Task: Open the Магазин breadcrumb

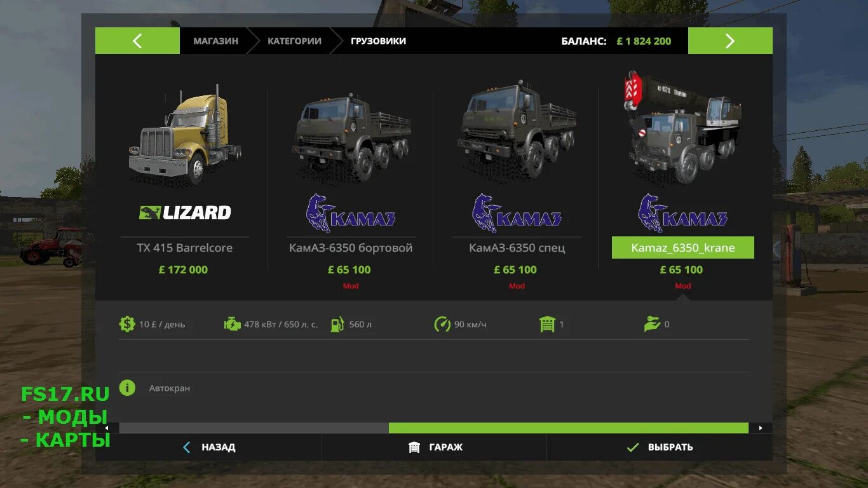Action: (x=216, y=41)
